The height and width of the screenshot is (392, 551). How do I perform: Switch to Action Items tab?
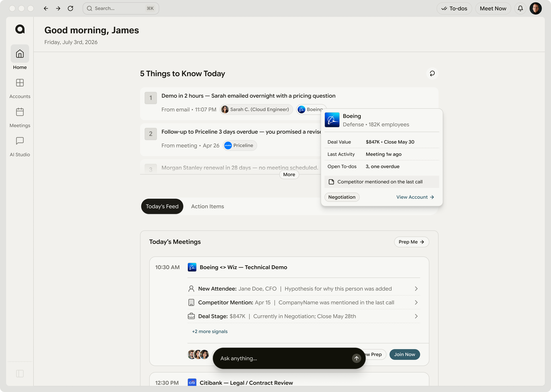pos(207,206)
